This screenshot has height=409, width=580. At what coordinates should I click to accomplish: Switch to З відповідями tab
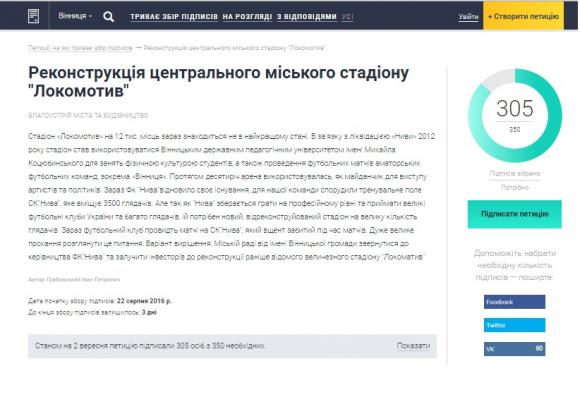pyautogui.click(x=307, y=17)
